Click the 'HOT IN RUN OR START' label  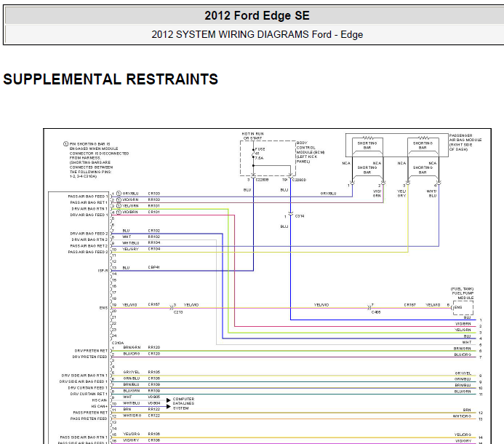[252, 136]
